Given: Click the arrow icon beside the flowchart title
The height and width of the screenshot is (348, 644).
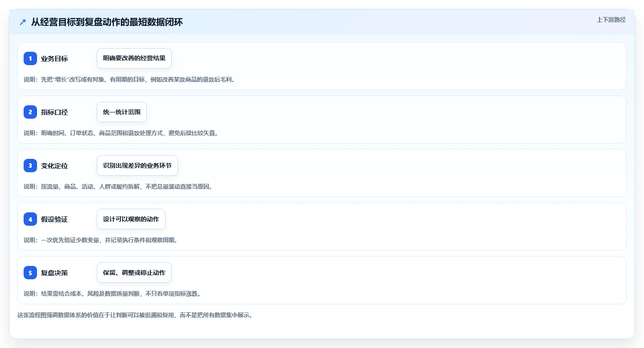Looking at the screenshot, I should 23,22.
